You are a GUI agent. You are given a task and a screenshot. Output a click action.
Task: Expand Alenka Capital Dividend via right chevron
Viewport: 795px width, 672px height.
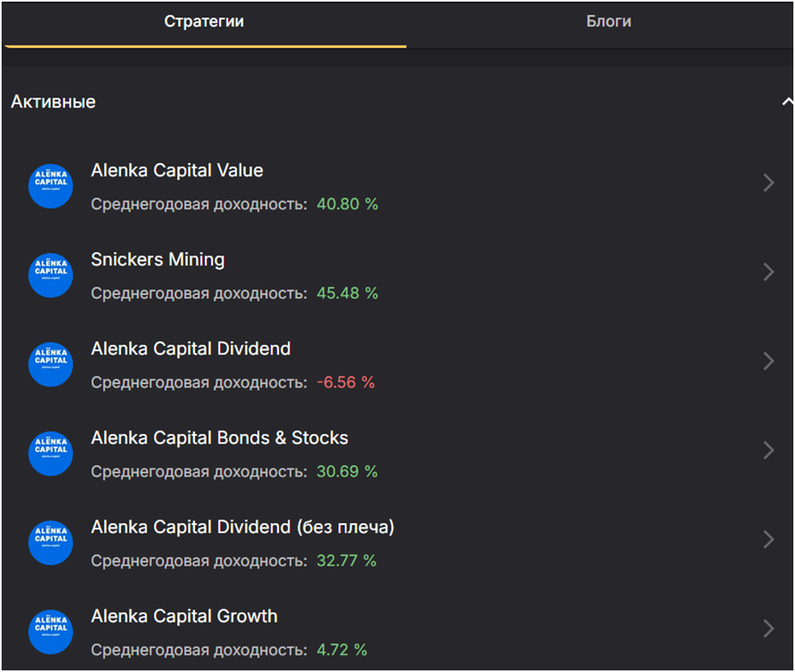[x=768, y=362]
